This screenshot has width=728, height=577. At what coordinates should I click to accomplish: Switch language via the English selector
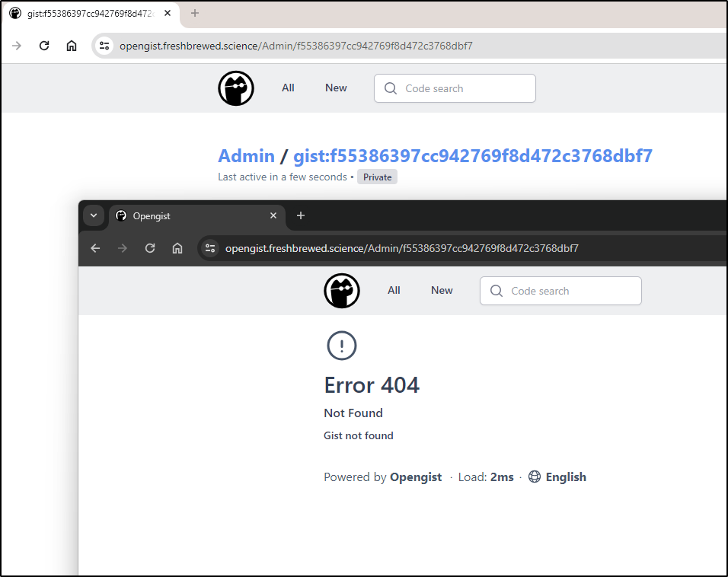click(x=566, y=477)
